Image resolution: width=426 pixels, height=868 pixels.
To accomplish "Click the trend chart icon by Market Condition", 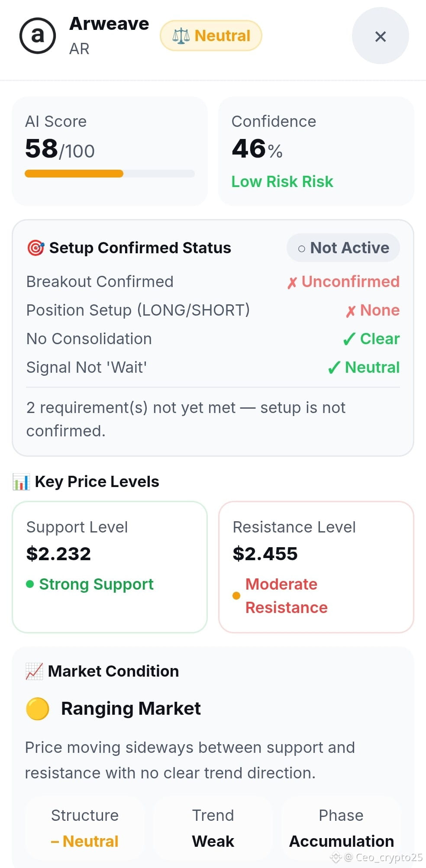I will pos(34,671).
